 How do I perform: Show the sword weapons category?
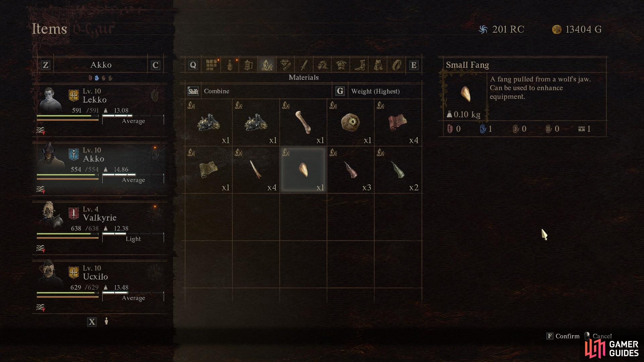304,65
